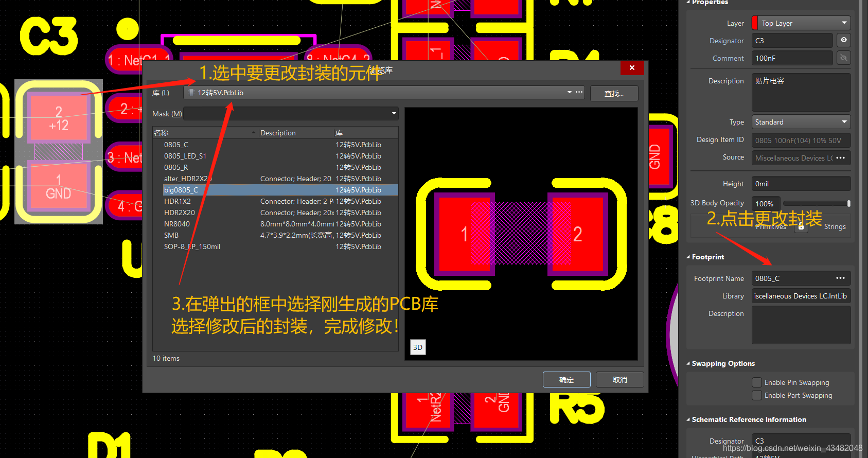This screenshot has width=868, height=458.
Task: Click the Library field showing Devices LC.IntLib
Action: (801, 296)
